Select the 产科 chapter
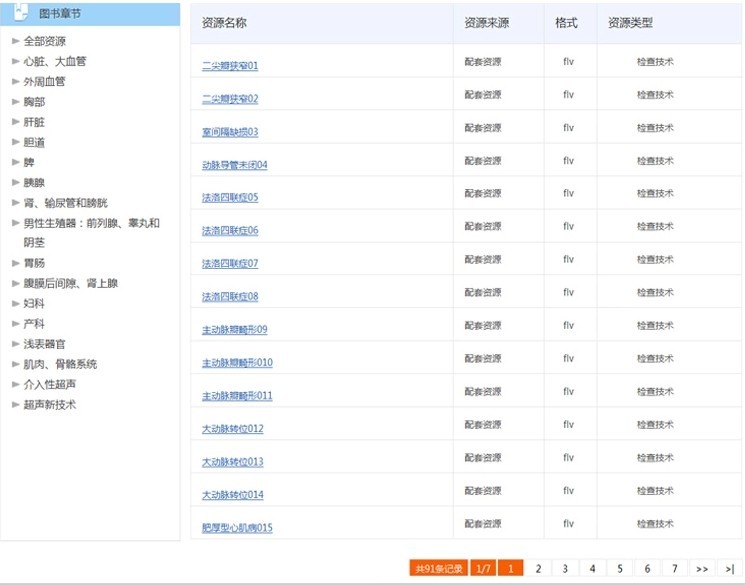Image resolution: width=745 pixels, height=585 pixels. 34,324
